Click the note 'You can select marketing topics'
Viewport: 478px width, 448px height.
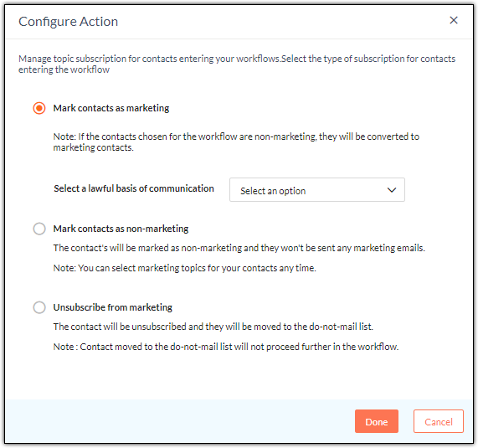[185, 268]
